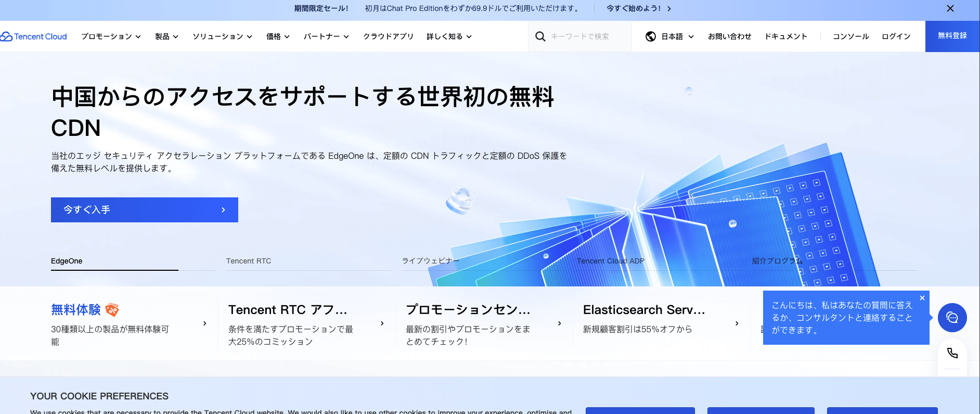Click arrow on Tencent RTC アフ... card
The height and width of the screenshot is (414, 980).
[x=382, y=323]
